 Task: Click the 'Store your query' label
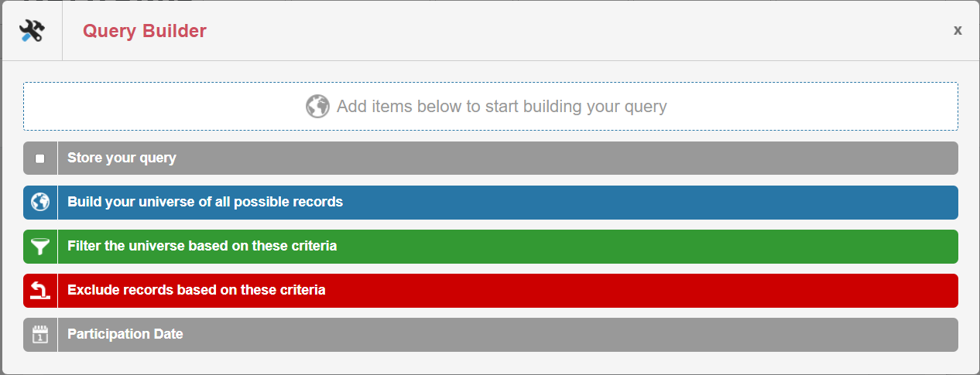point(122,159)
